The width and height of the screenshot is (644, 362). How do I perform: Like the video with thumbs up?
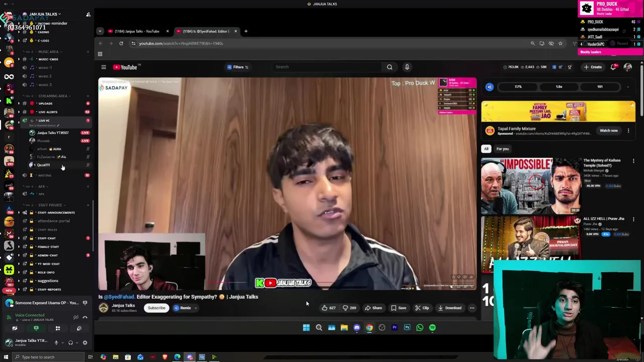click(x=329, y=308)
